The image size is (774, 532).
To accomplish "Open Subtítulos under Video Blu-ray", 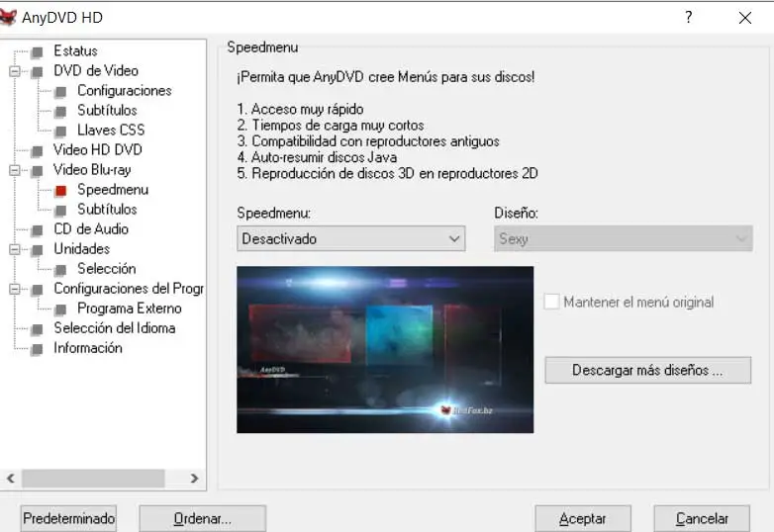I will (x=107, y=210).
